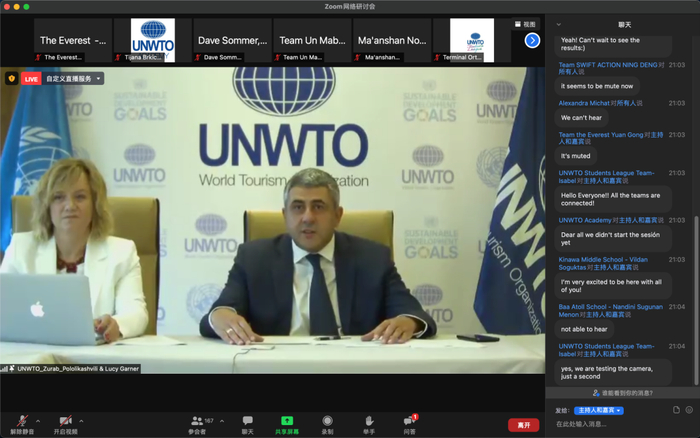Open the custom live streaming (自定义直播服务) menu
Image resolution: width=700 pixels, height=438 pixels.
pyautogui.click(x=73, y=78)
